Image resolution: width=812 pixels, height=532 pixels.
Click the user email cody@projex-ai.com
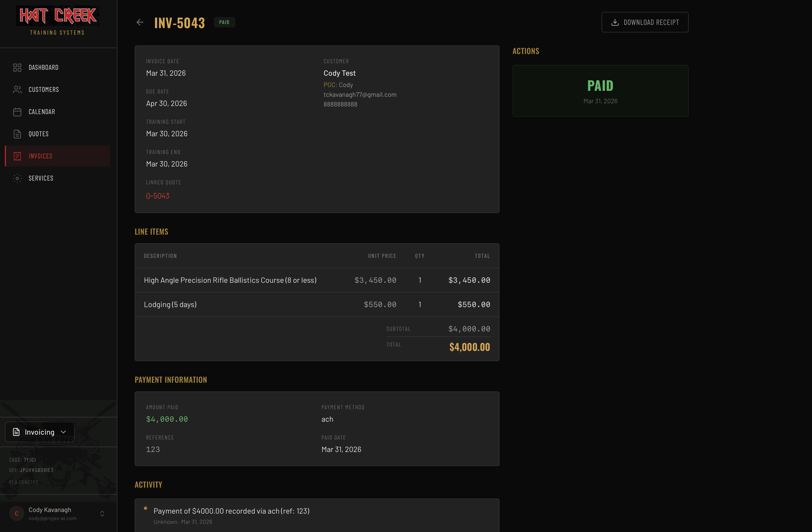tap(52, 519)
